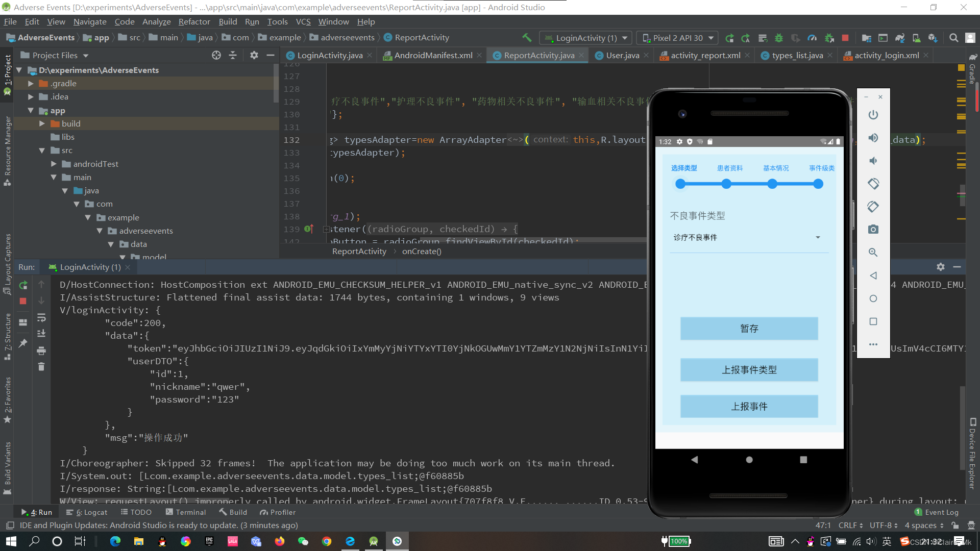Toggle Soft-Wrap in Run console

41,318
